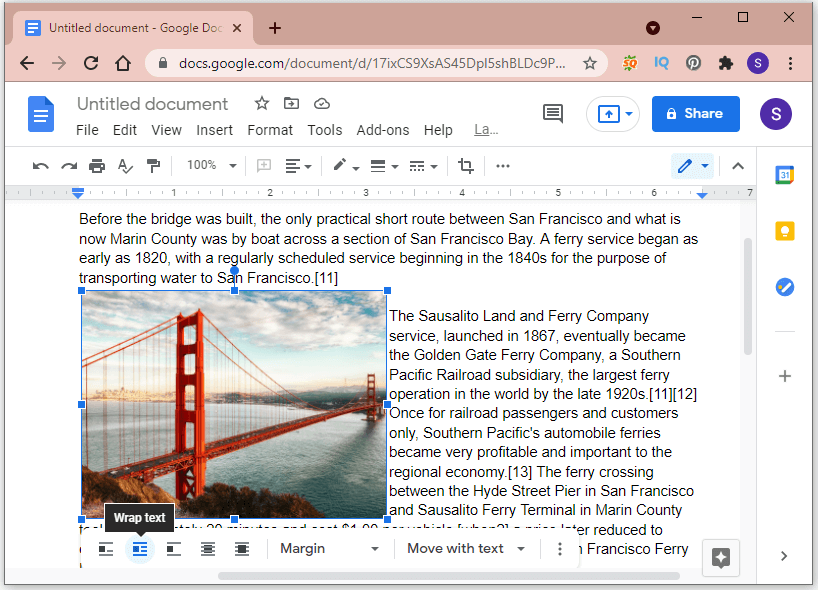Open the Move with text dropdown
The height and width of the screenshot is (590, 818).
coord(465,549)
